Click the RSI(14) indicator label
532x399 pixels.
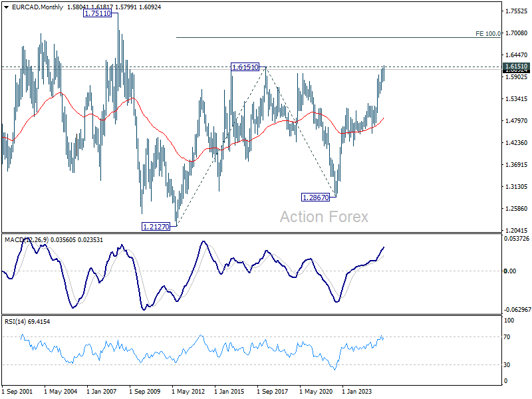[x=15, y=321]
